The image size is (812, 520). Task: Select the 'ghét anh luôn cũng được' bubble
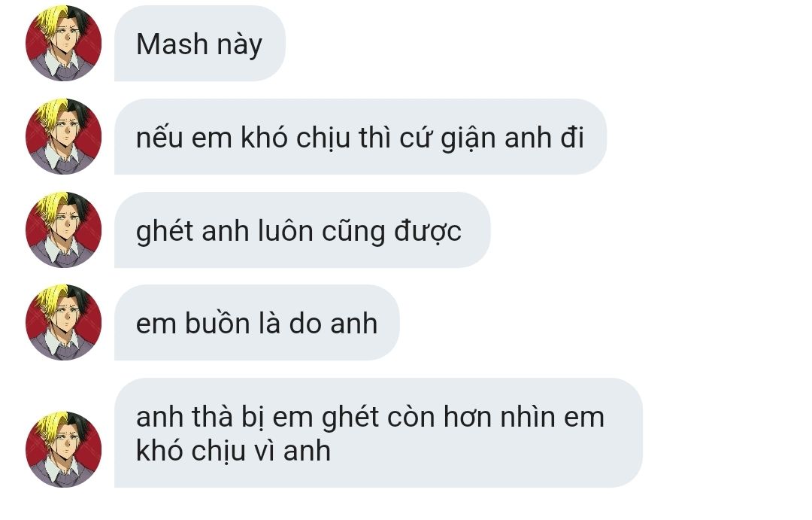coord(302,230)
